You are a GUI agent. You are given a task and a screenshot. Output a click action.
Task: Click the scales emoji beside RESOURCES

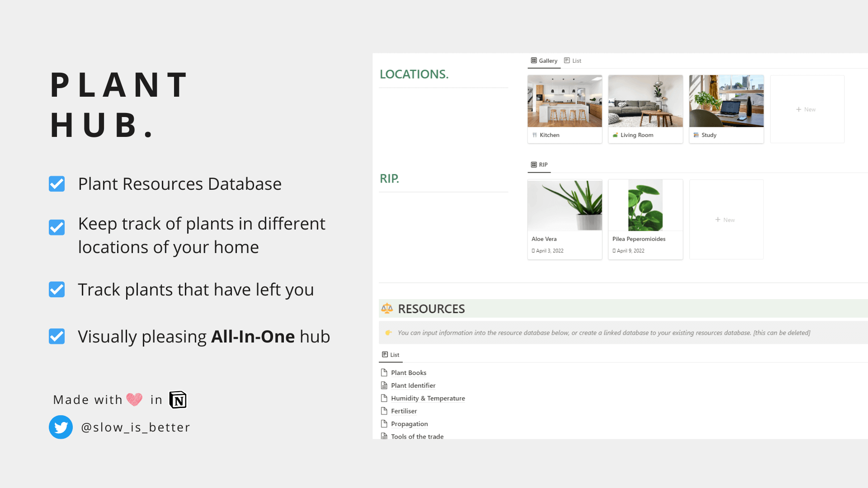(x=387, y=308)
